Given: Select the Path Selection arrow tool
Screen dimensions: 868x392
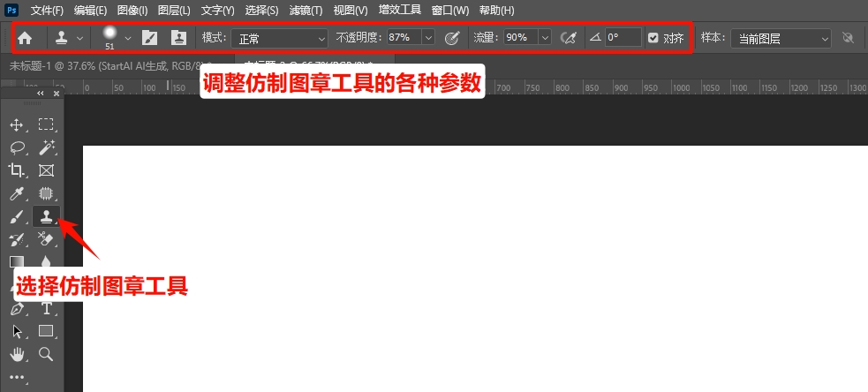Looking at the screenshot, I should (17, 331).
